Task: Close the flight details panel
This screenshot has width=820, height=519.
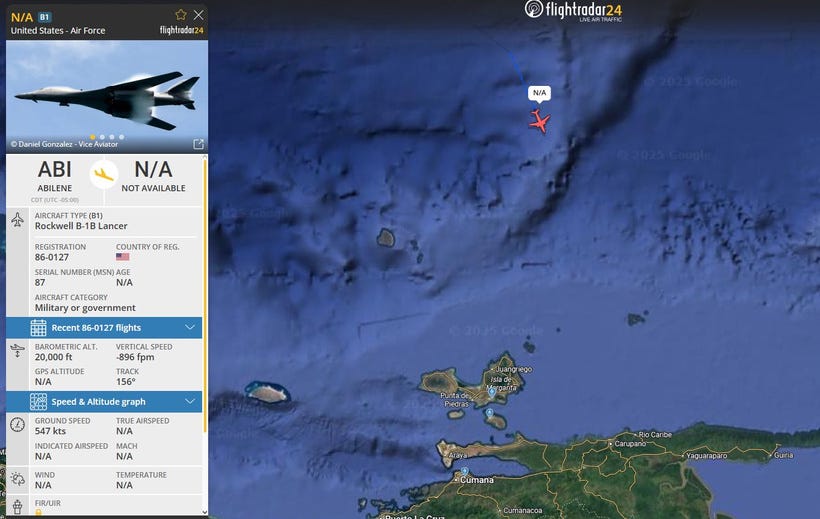Action: pos(198,15)
